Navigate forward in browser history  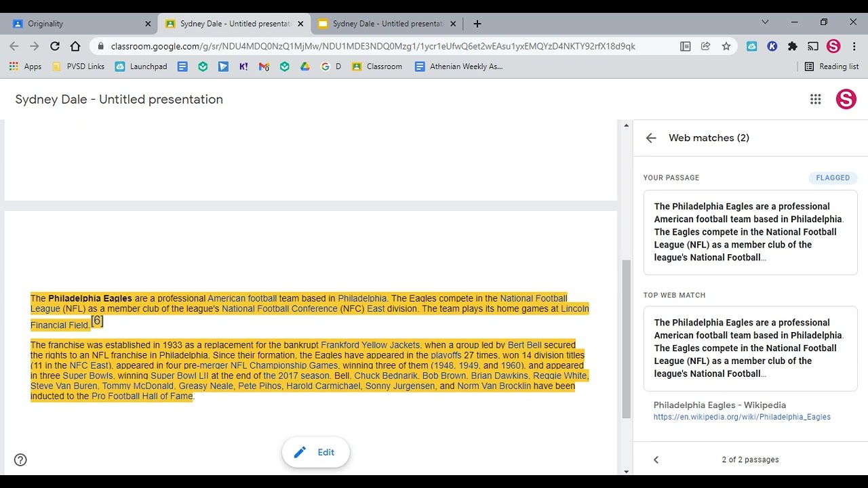(x=35, y=46)
